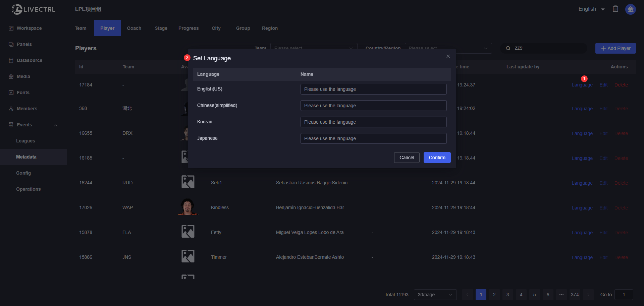Select Leagues in the sidebar
This screenshot has height=306, width=644.
[x=25, y=141]
